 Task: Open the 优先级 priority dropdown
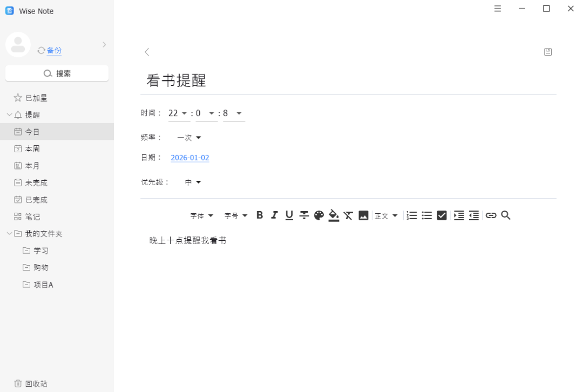tap(193, 181)
